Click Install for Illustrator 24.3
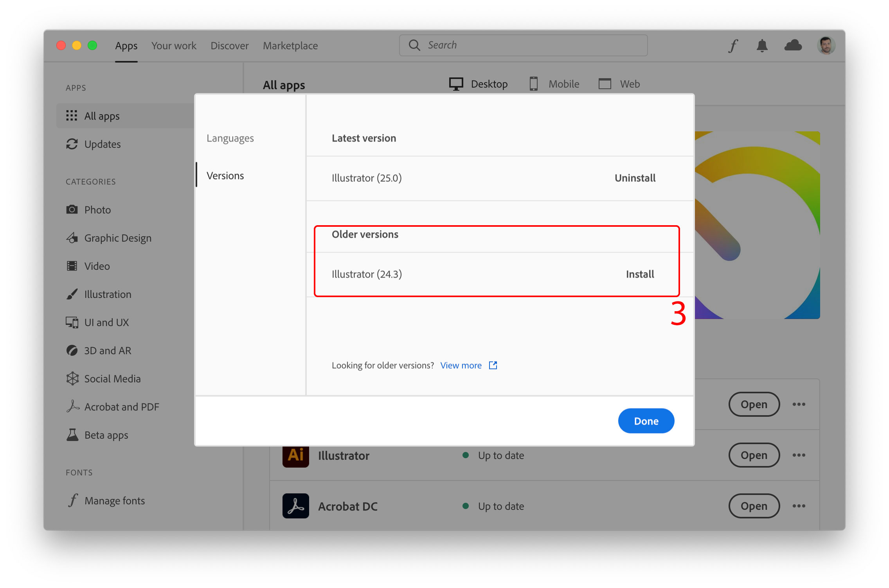The image size is (889, 588). (640, 274)
